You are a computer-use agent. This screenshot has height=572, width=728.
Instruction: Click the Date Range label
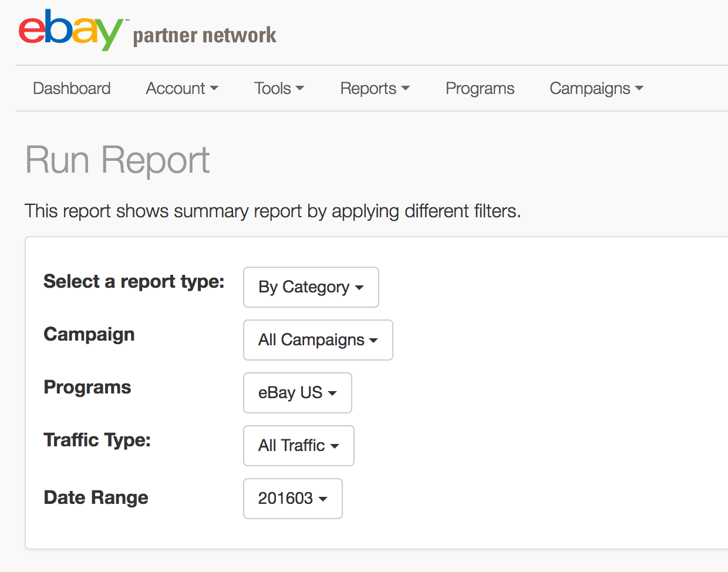tap(96, 497)
